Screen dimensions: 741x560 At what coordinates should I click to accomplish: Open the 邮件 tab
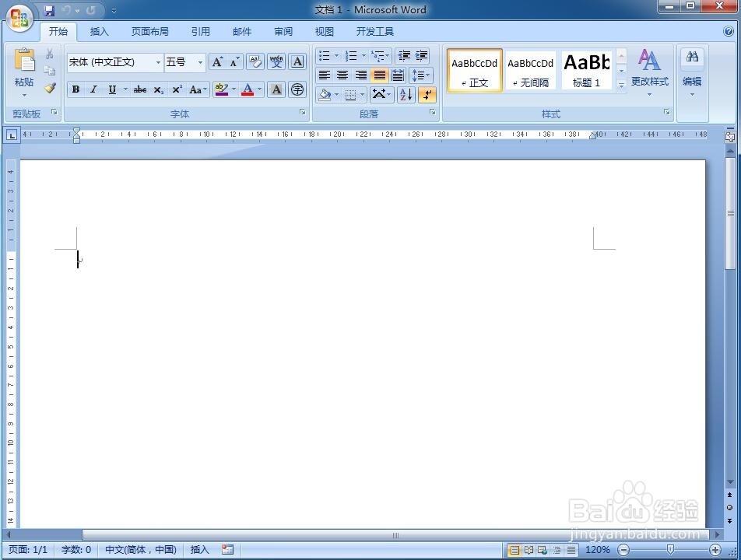click(x=242, y=32)
